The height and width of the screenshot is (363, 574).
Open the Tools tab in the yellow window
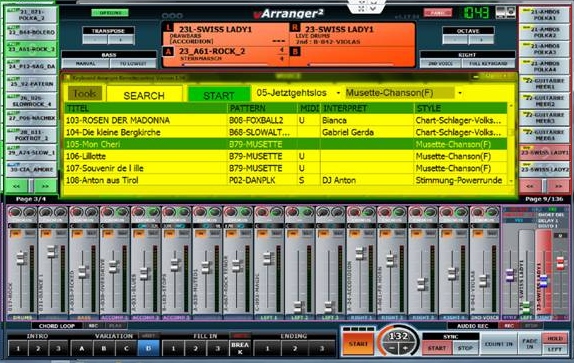[x=85, y=94]
